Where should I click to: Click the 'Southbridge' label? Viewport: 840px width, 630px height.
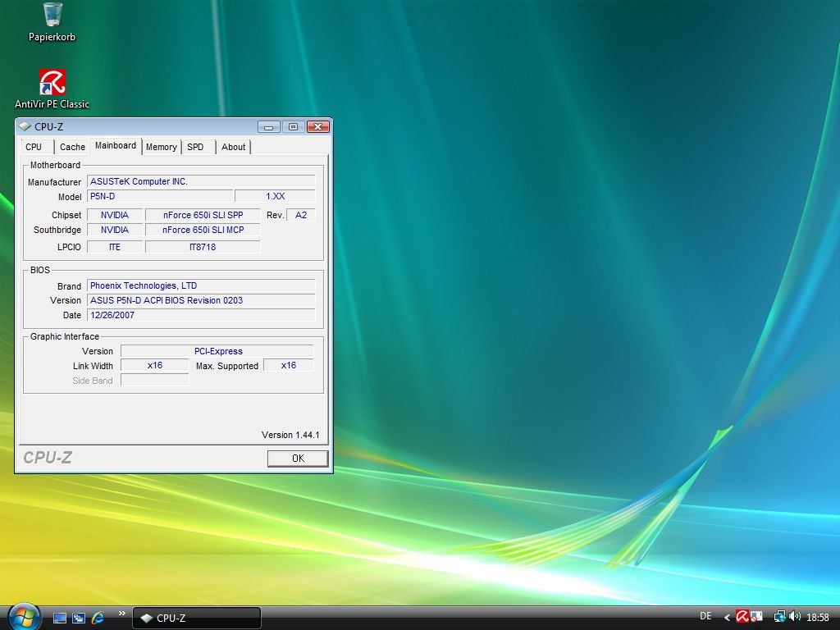(57, 230)
